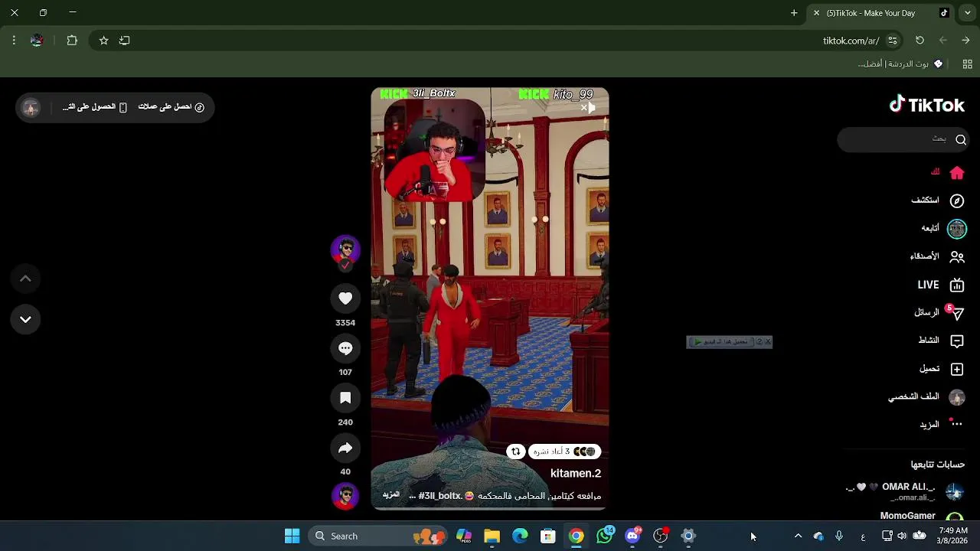
Task: Open kitamen.2 username on video
Action: click(x=576, y=474)
